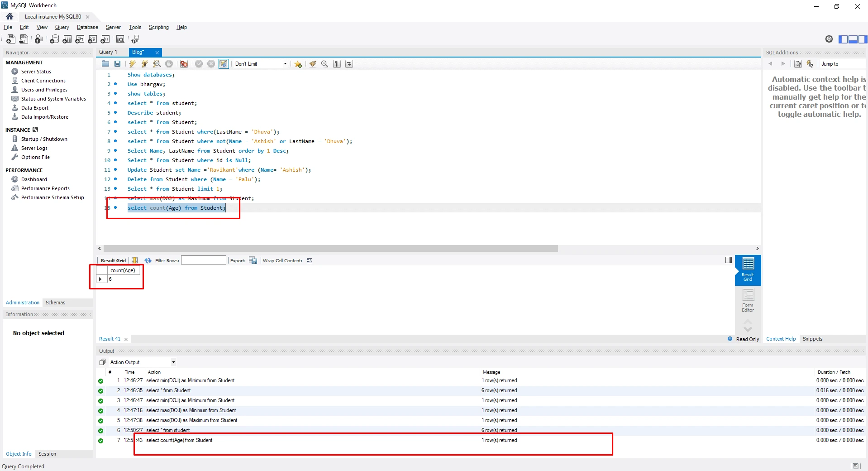Click the Filter Rows input field
Image resolution: width=868 pixels, height=471 pixels.
pyautogui.click(x=203, y=260)
